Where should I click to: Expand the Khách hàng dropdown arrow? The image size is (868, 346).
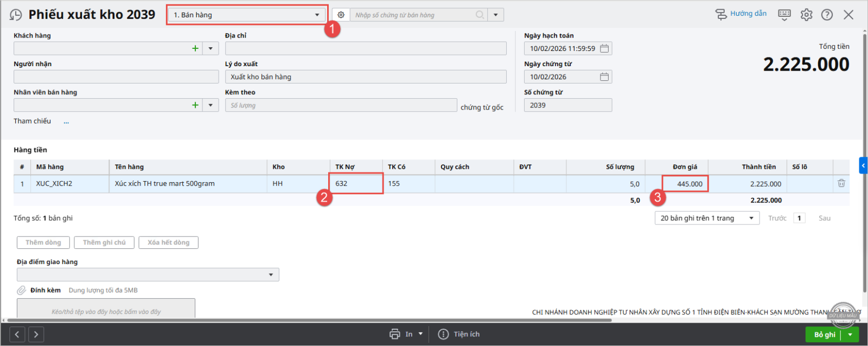pyautogui.click(x=210, y=48)
